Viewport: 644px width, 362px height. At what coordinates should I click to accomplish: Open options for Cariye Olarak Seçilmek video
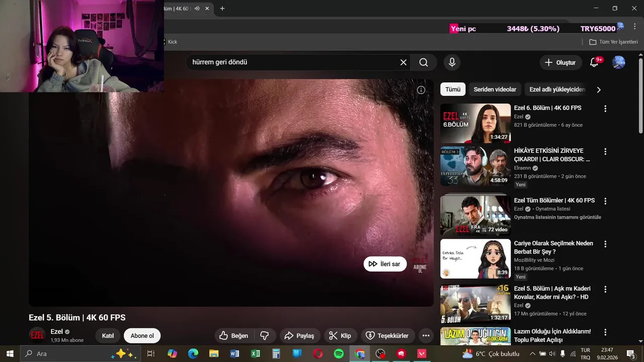click(605, 244)
